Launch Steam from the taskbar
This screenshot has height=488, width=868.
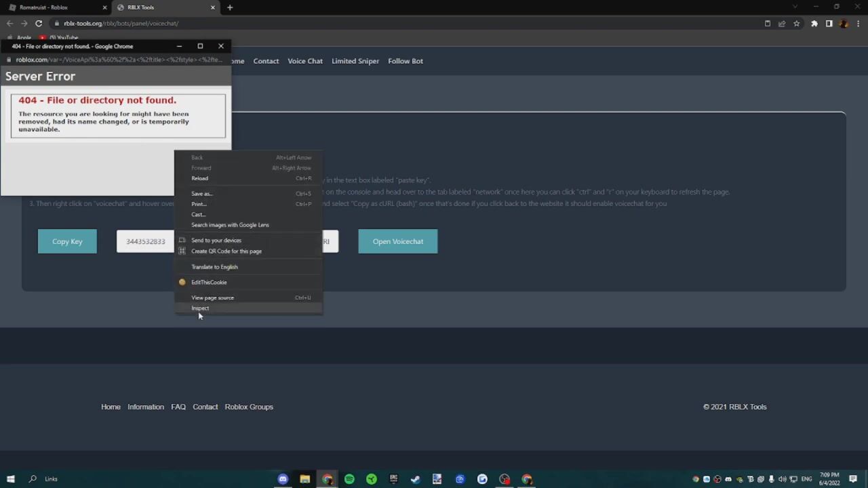[416, 479]
